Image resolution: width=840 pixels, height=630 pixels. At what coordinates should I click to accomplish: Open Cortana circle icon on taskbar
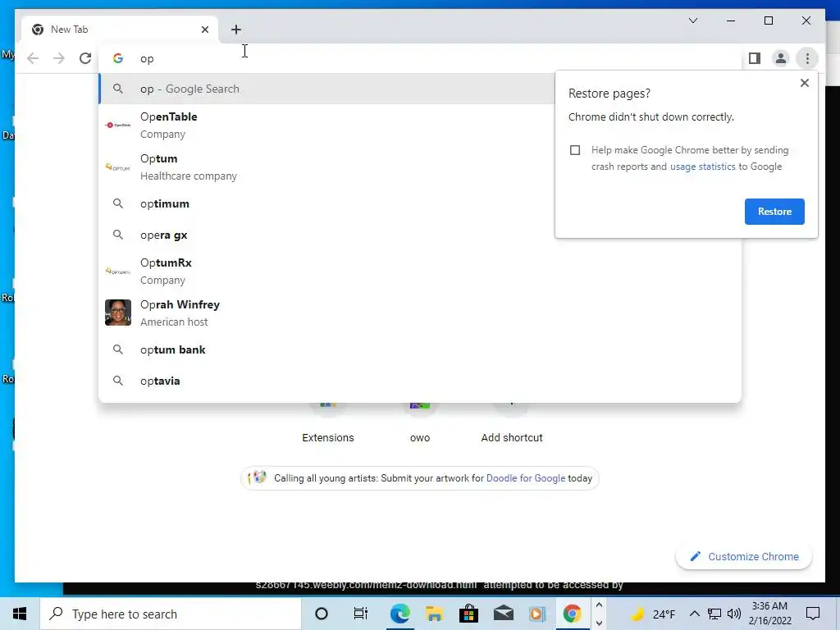click(x=322, y=614)
